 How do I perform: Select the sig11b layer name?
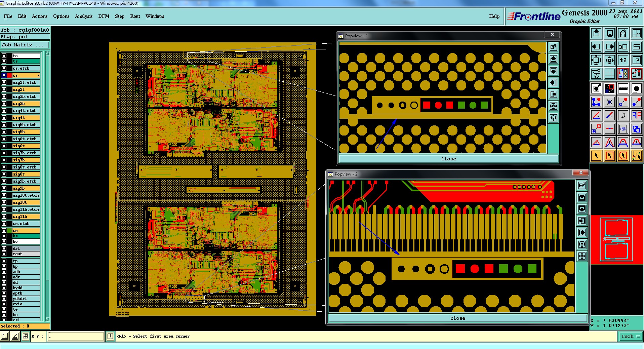tap(26, 217)
